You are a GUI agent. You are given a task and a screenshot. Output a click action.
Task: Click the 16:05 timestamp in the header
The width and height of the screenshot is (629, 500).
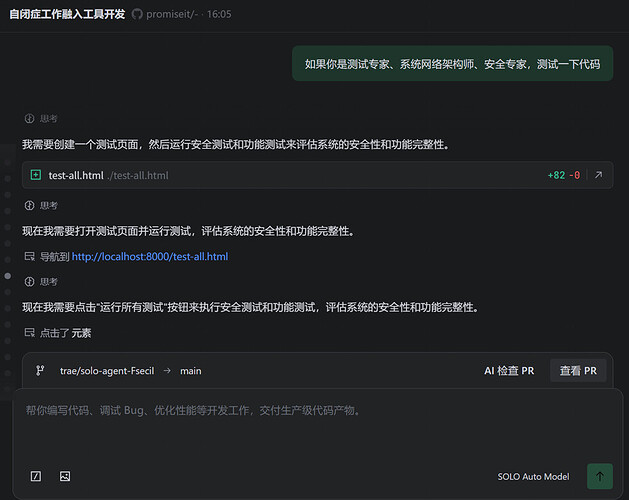click(219, 14)
